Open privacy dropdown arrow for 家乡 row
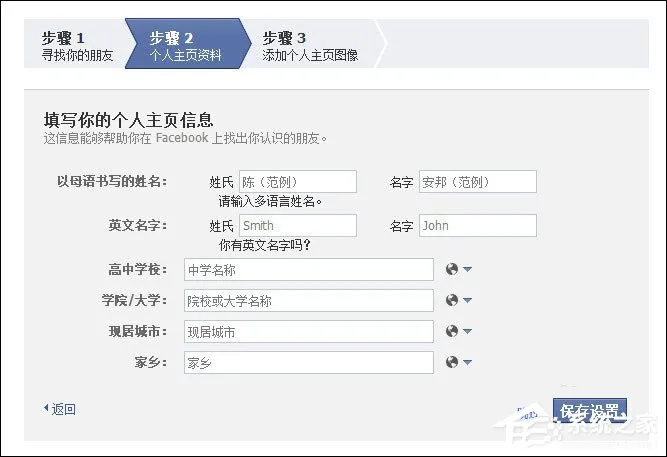This screenshot has height=457, width=667. click(467, 363)
